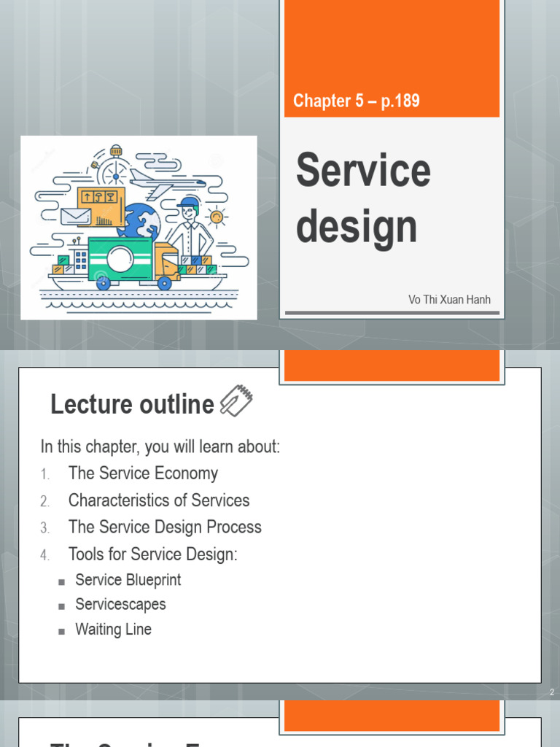Viewport: 560px width, 747px height.
Task: Click the 'Servicescapes' bullet
Action: 120,604
